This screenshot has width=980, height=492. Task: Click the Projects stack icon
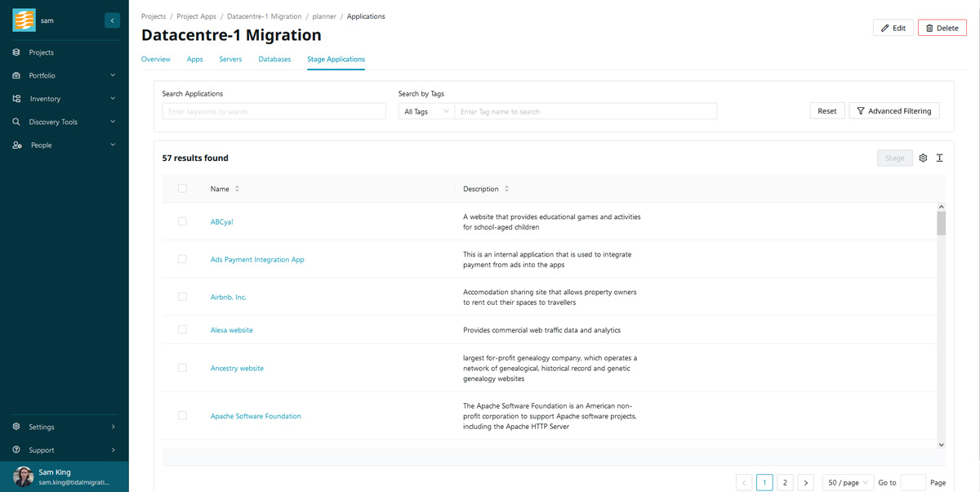[16, 52]
